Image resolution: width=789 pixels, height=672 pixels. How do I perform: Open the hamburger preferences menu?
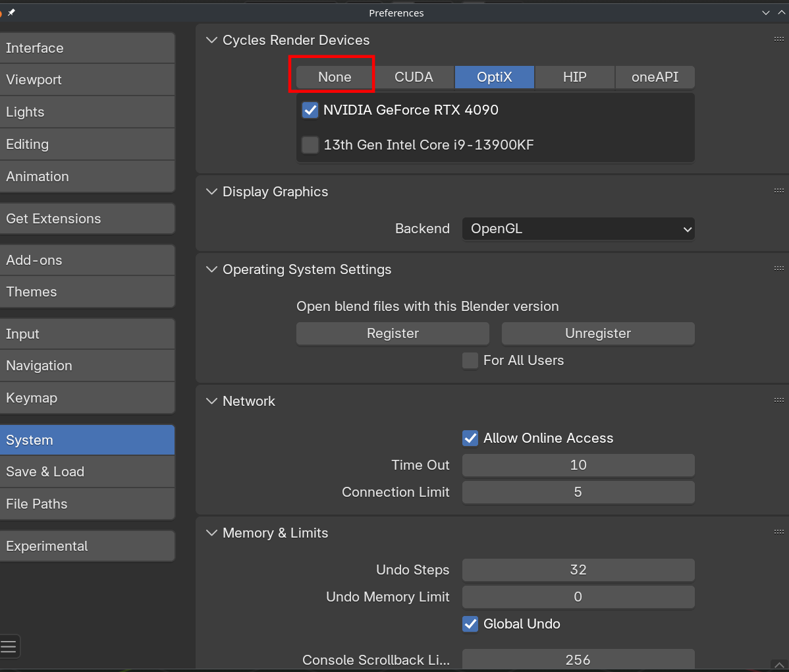point(9,646)
